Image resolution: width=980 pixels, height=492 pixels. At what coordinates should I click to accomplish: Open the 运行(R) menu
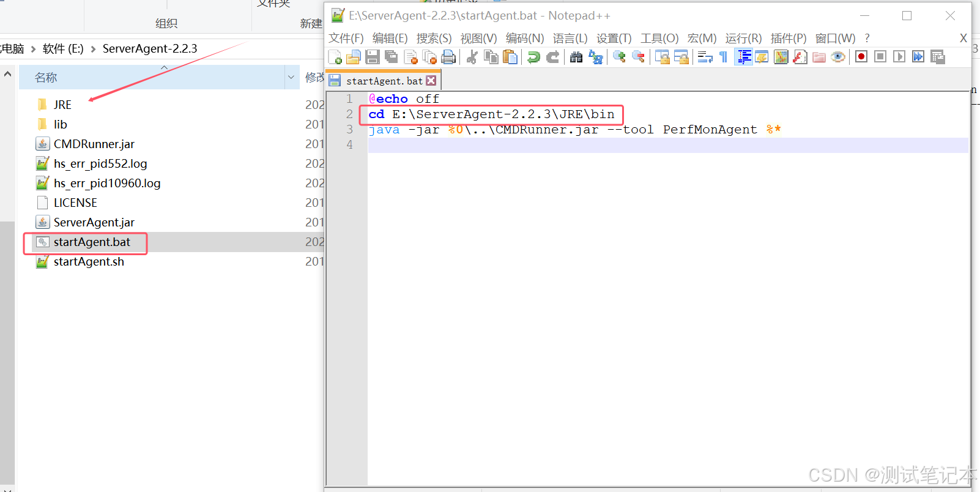[744, 38]
